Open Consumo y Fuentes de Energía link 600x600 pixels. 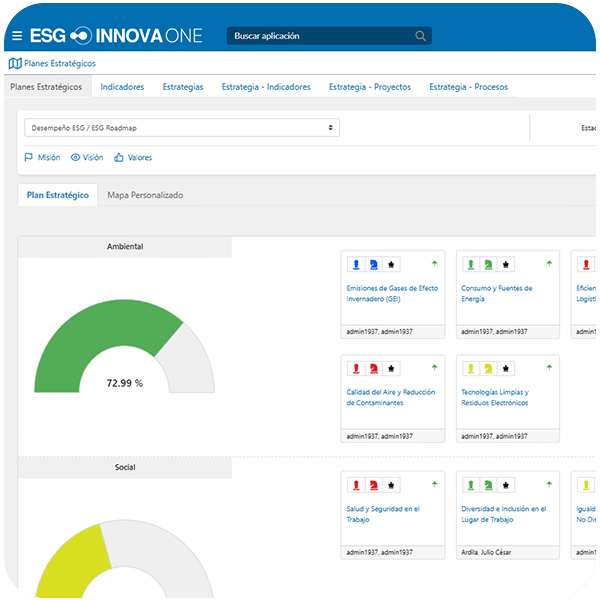(496, 293)
